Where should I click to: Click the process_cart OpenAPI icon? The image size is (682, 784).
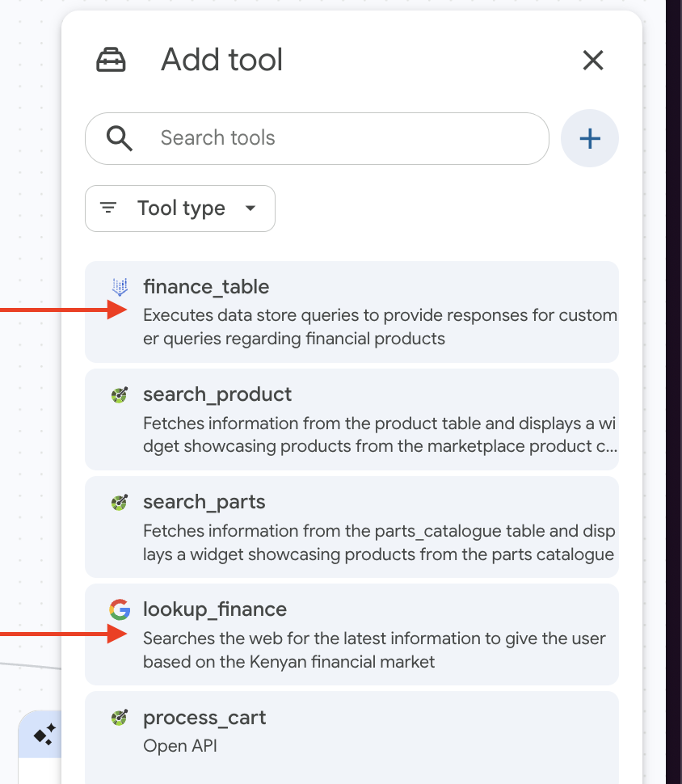[120, 718]
